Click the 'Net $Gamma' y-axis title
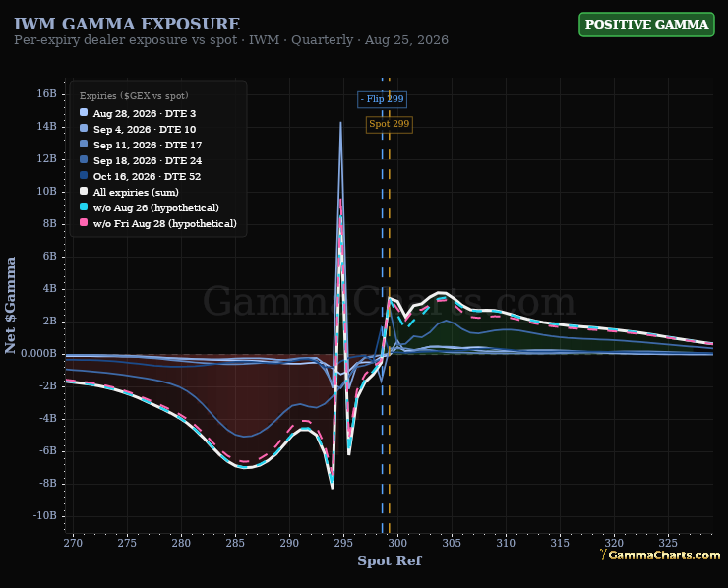This screenshot has height=588, width=728. [10, 305]
